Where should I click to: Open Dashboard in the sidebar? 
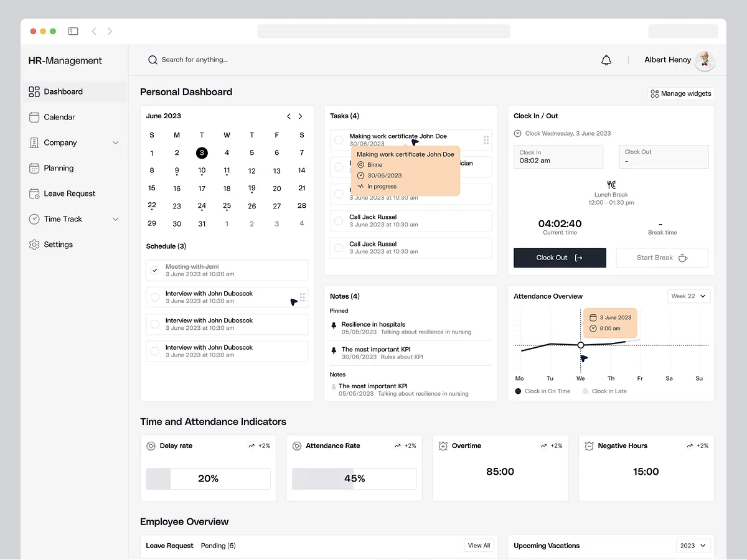tap(75, 91)
